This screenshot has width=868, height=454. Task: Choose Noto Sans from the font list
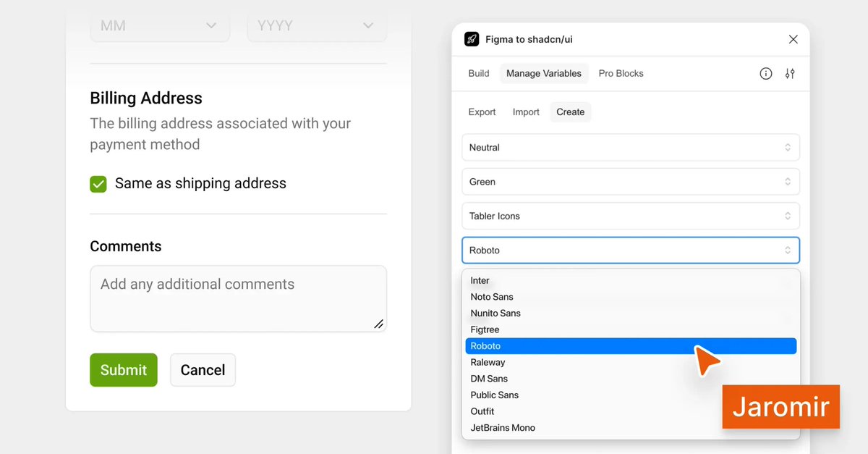[x=631, y=297]
